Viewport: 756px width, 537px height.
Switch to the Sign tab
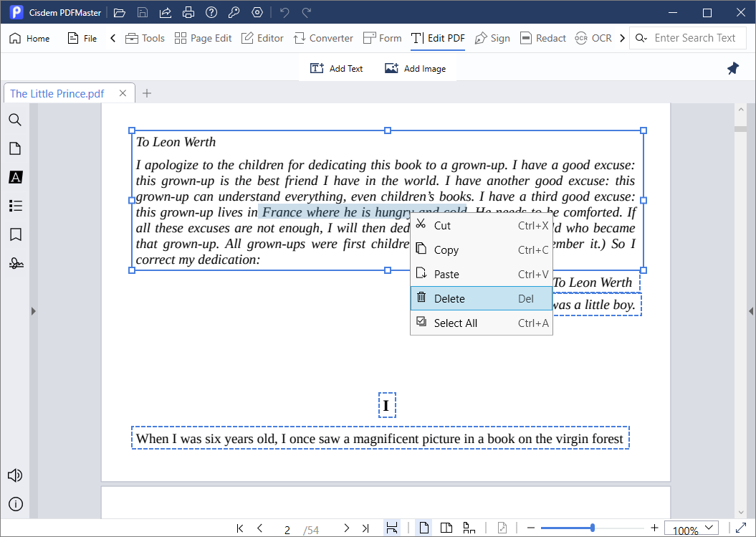[492, 38]
